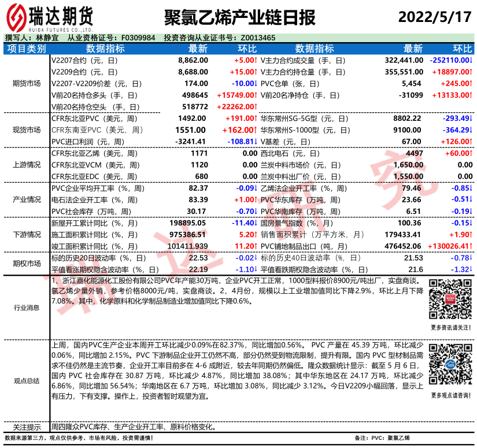
Task: Select the 现货市场 category cell
Action: tap(27, 129)
